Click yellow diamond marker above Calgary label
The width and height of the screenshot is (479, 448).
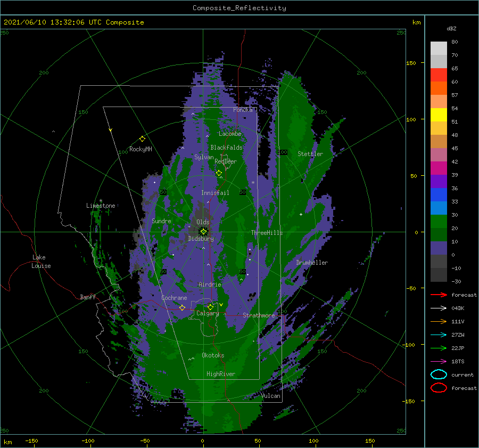210,307
